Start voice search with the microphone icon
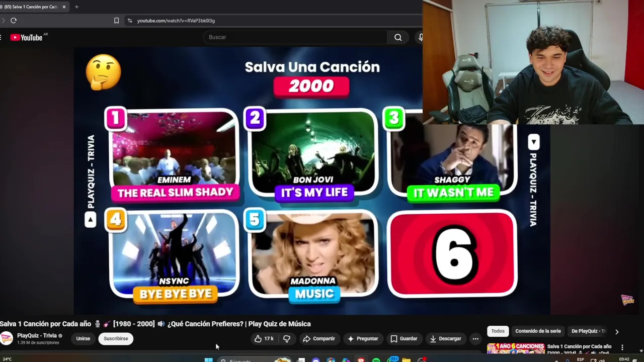The height and width of the screenshot is (362, 644). click(420, 37)
